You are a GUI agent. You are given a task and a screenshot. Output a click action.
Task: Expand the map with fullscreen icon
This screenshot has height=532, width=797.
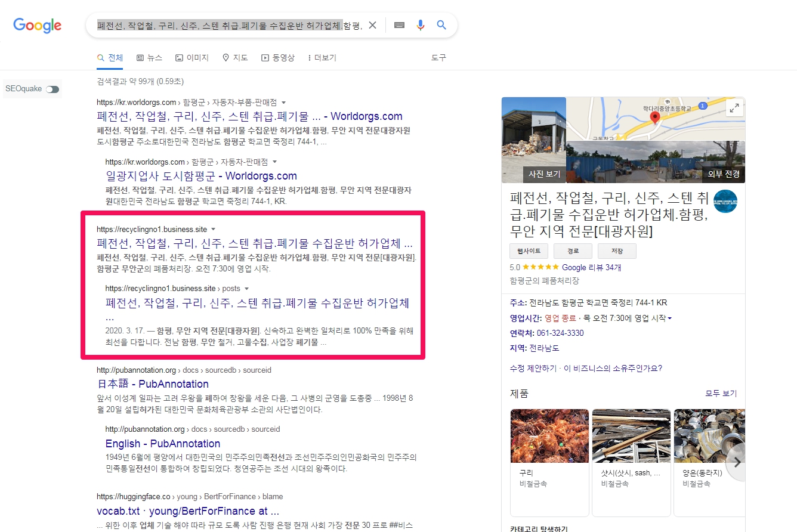734,108
